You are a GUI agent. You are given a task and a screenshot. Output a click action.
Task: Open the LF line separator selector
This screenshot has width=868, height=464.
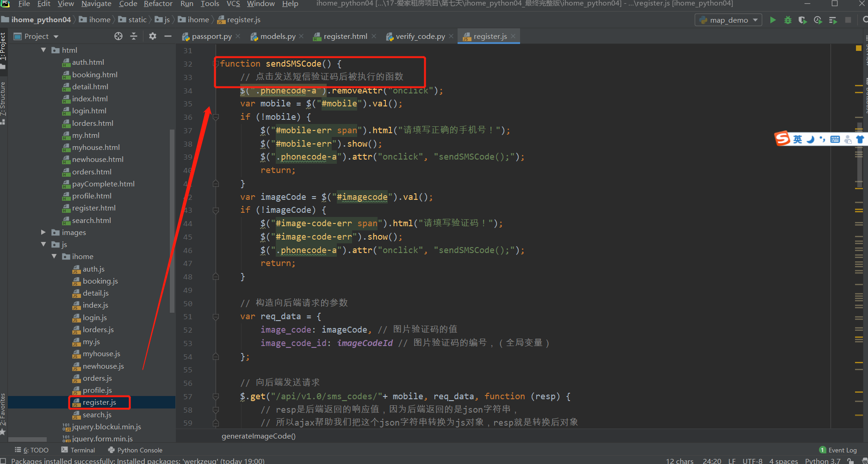pos(732,461)
